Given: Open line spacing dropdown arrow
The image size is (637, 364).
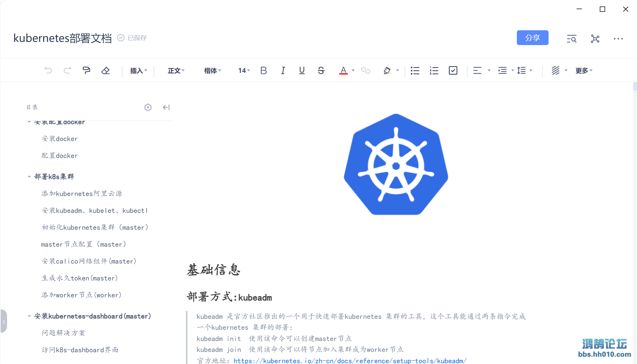Looking at the screenshot, I should 531,70.
